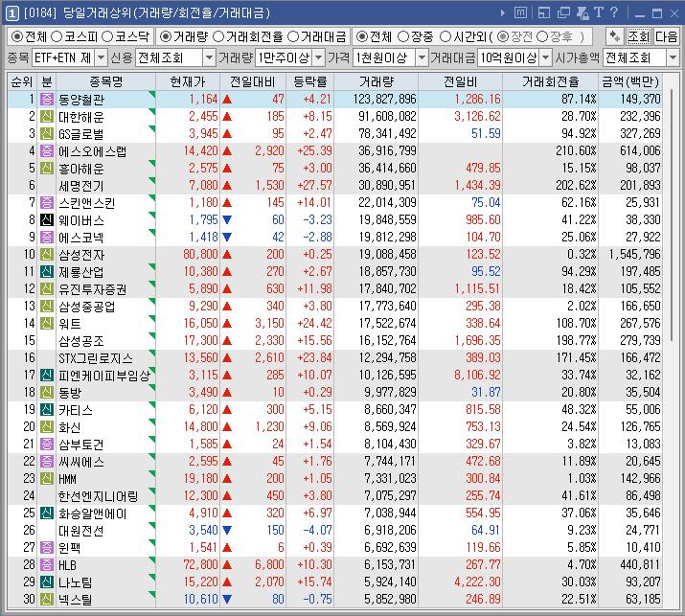Screen dimensions: 685x616
Task: Open the 가격 1천원이상 dropdown
Action: tap(422, 57)
